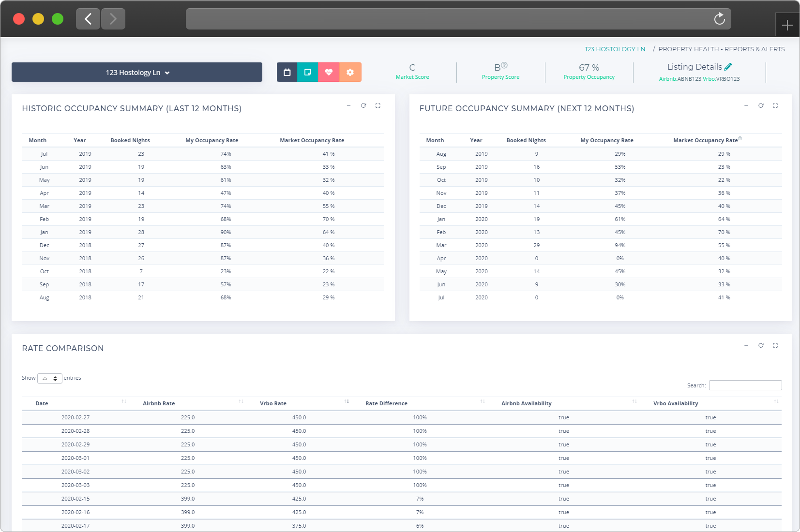Screen dimensions: 800x532
Task: Click the 375.0 Vrbo rate cell
Action: point(299,526)
